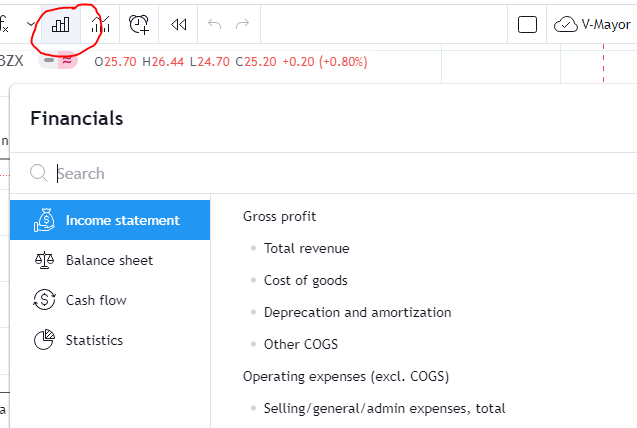Click the Statistics pie chart icon
This screenshot has width=637, height=428.
point(44,340)
